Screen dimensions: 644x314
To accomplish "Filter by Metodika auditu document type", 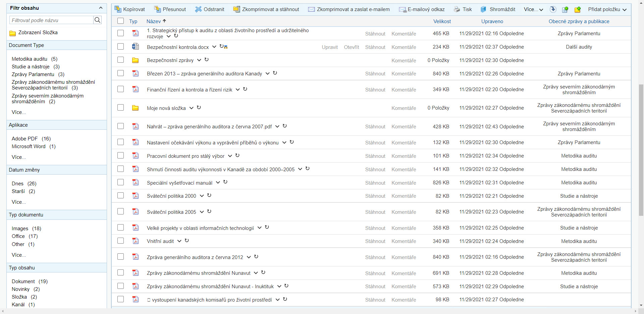I will [x=30, y=59].
